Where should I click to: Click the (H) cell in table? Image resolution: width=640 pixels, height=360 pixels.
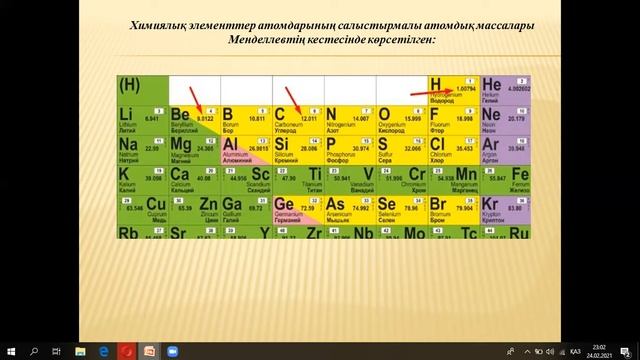coord(143,90)
